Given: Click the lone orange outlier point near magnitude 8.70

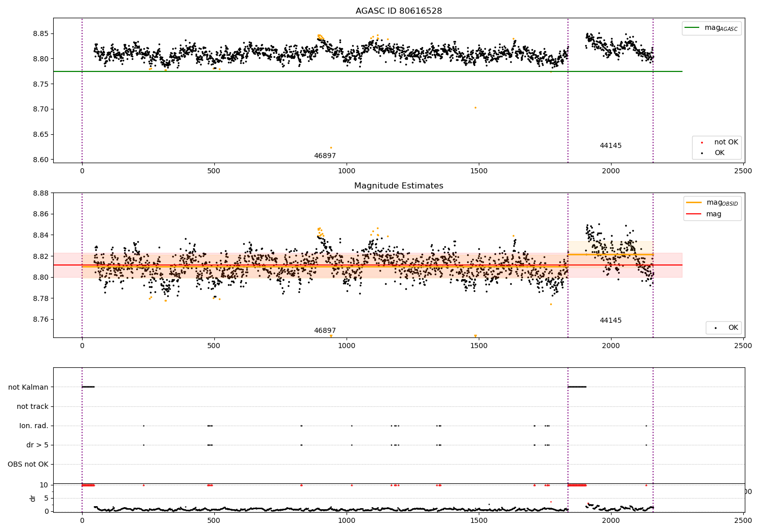Looking at the screenshot, I should (x=475, y=107).
